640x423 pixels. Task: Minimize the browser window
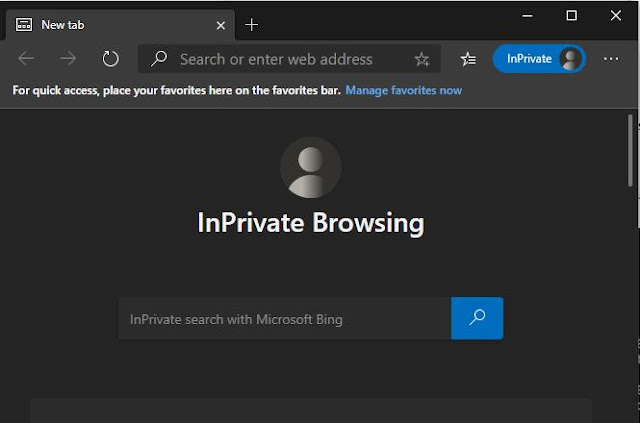tap(527, 16)
